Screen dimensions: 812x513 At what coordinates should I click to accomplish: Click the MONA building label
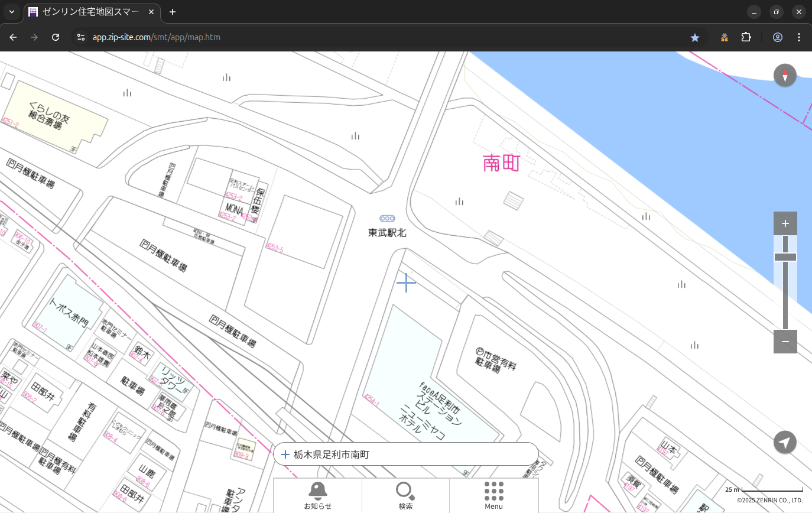pyautogui.click(x=234, y=210)
